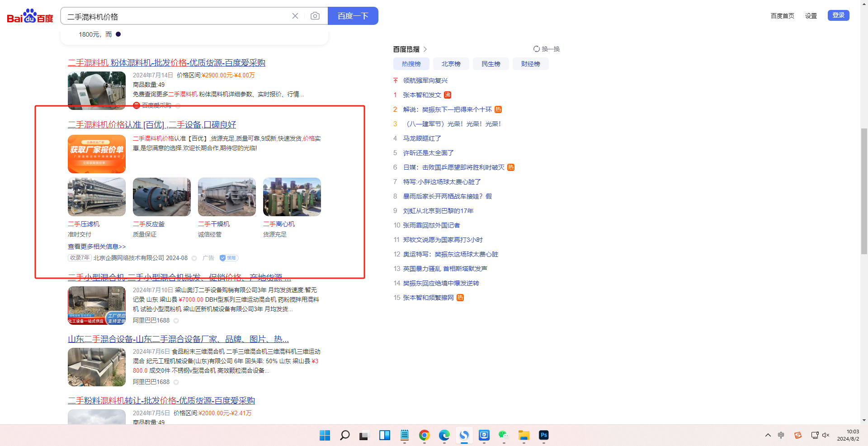Image resolution: width=868 pixels, height=446 pixels.
Task: Clear the search box with the X icon
Action: (x=295, y=16)
